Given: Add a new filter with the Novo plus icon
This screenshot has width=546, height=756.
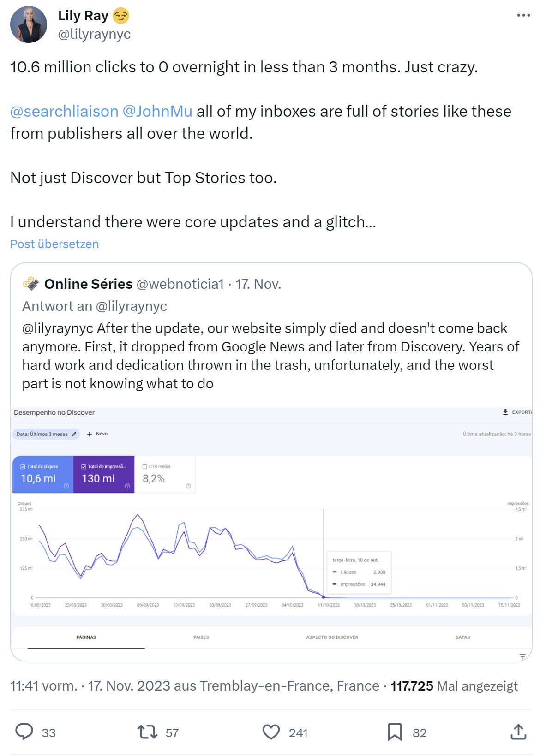Looking at the screenshot, I should [89, 434].
